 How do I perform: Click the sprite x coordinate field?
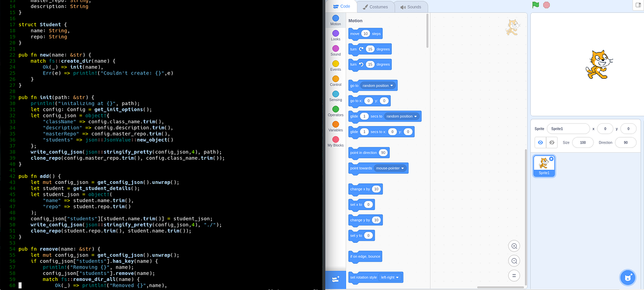click(605, 129)
